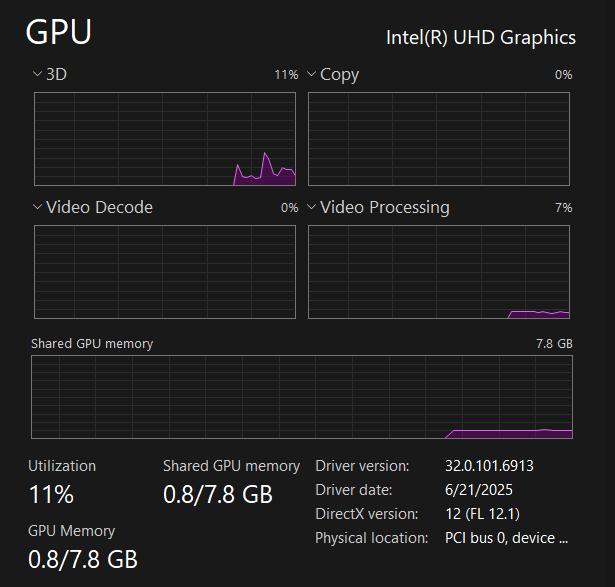Screen dimensions: 615x587
Task: Click the 7.8 GB memory graph maximum label
Action: (554, 343)
